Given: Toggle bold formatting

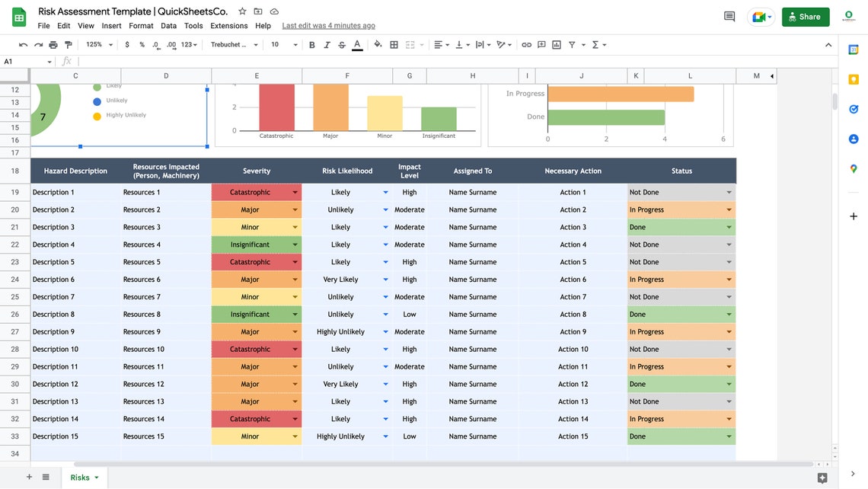Looking at the screenshot, I should coord(312,44).
